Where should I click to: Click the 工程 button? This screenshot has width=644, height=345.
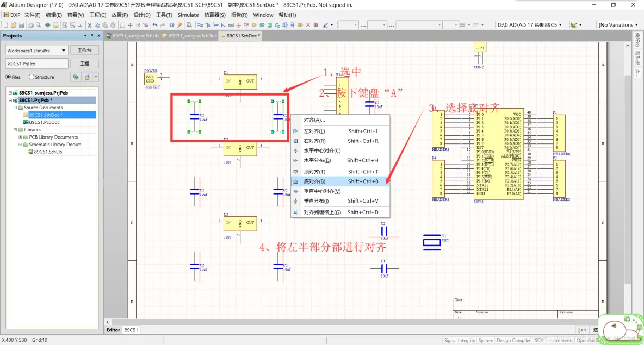(x=84, y=64)
